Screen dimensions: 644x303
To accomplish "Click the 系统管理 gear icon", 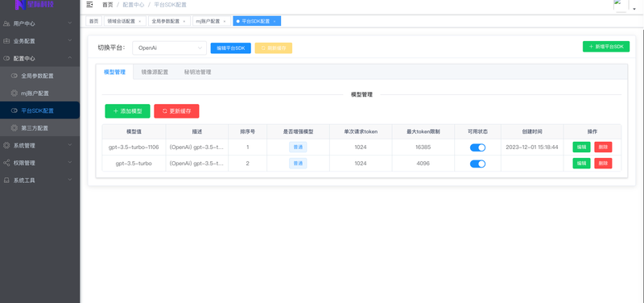I will point(6,146).
